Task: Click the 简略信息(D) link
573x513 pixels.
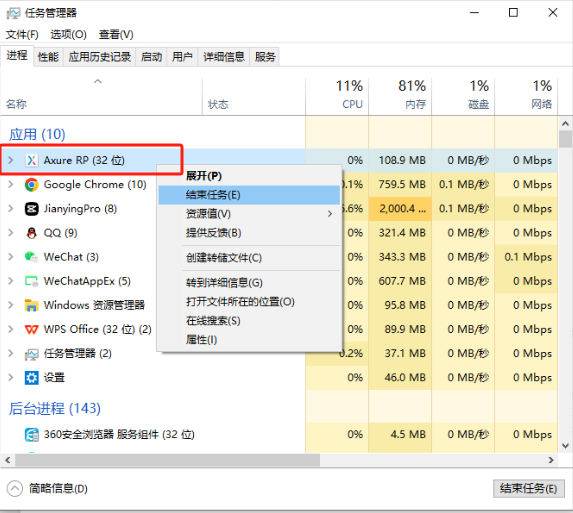Action: click(58, 489)
